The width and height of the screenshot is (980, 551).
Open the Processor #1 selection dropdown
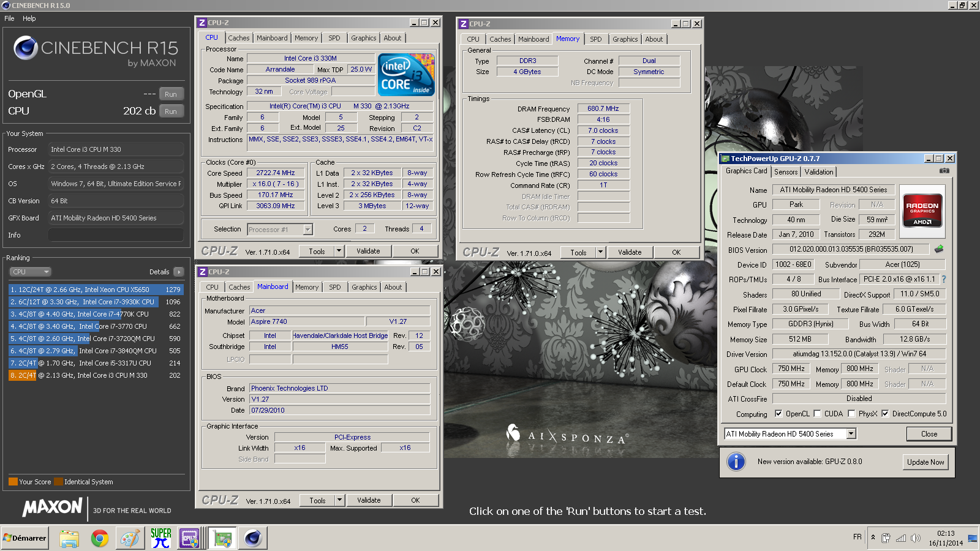point(280,230)
